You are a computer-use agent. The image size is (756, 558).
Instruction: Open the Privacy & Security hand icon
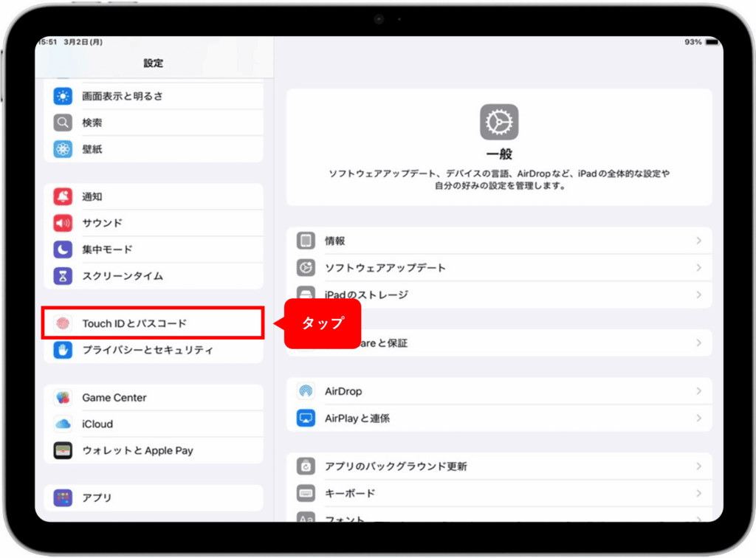tap(63, 350)
